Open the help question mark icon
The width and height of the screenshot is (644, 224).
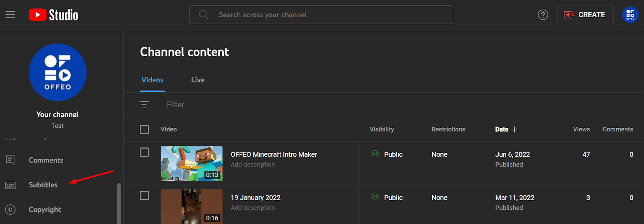pos(543,15)
